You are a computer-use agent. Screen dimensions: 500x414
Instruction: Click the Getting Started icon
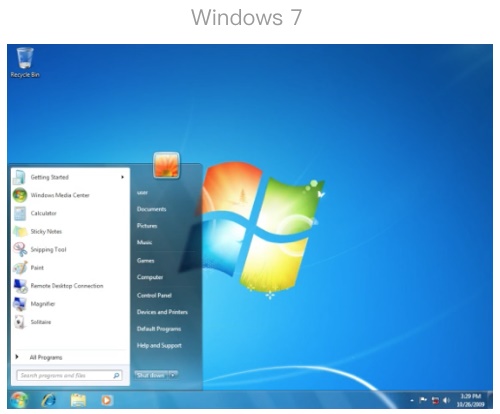tap(20, 177)
